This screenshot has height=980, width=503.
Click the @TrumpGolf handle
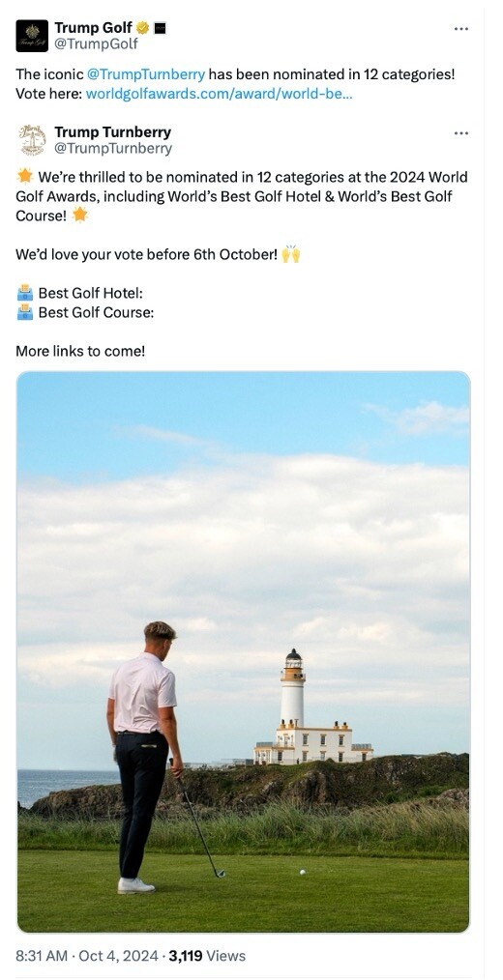[97, 44]
